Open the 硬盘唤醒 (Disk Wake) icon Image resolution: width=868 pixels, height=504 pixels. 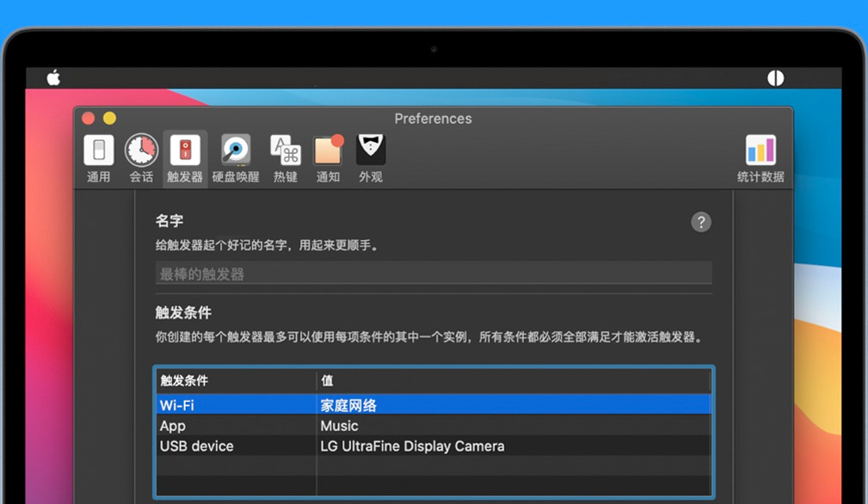click(234, 151)
